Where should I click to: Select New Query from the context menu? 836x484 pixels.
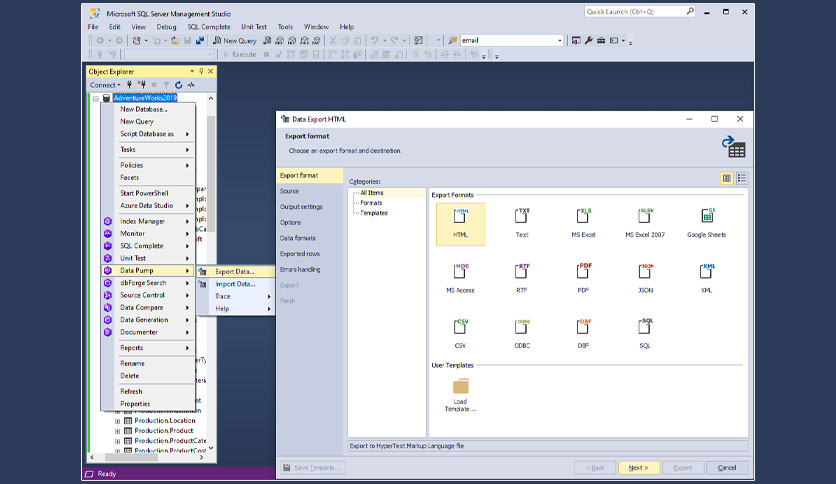(x=148, y=122)
